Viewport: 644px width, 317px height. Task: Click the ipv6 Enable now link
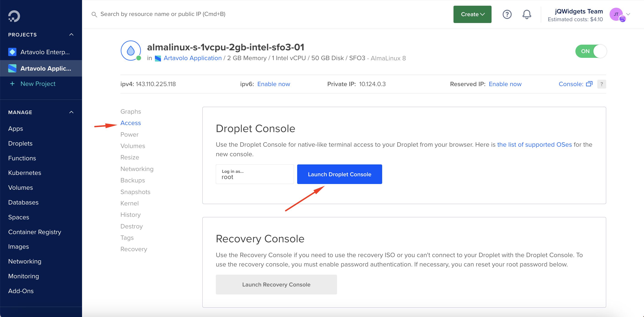pos(273,84)
